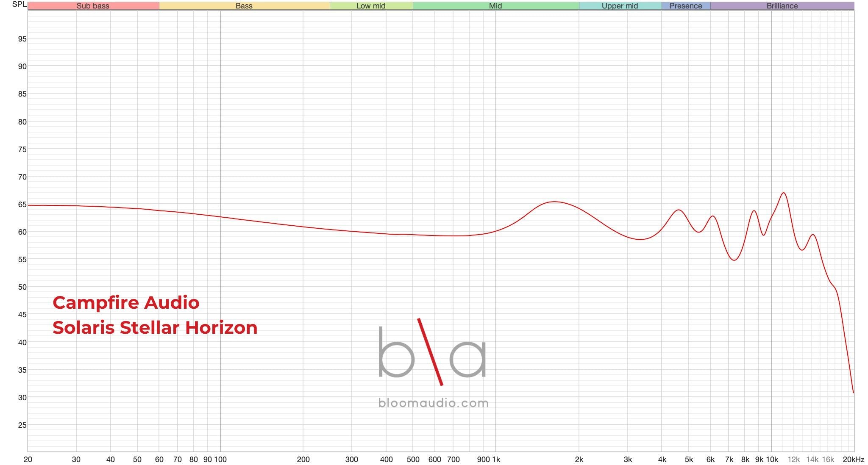This screenshot has height=465, width=868.
Task: Click the 6k frequency axis label
Action: click(x=711, y=459)
